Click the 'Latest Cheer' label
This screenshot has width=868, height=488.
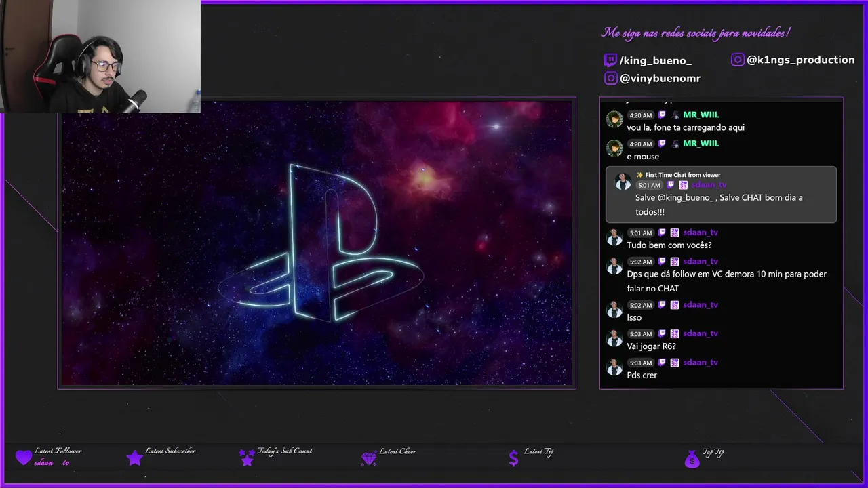398,452
